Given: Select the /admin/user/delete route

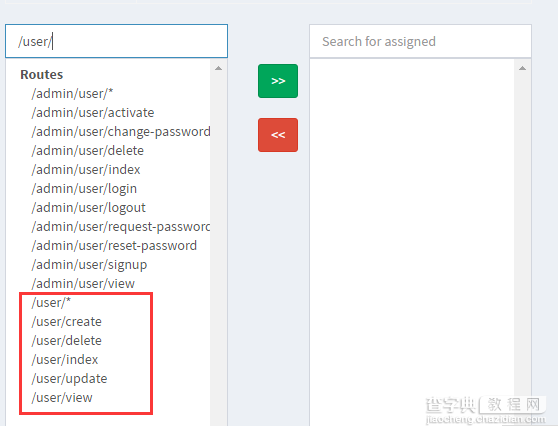Looking at the screenshot, I should [x=88, y=151].
